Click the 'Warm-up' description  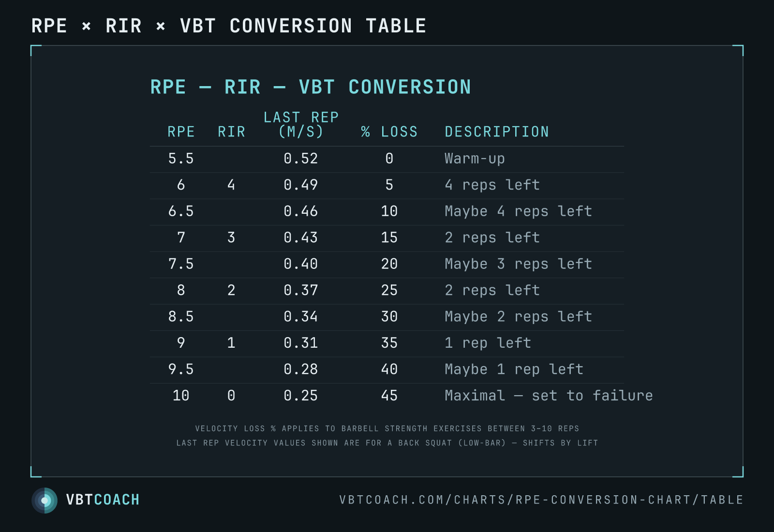(x=475, y=159)
